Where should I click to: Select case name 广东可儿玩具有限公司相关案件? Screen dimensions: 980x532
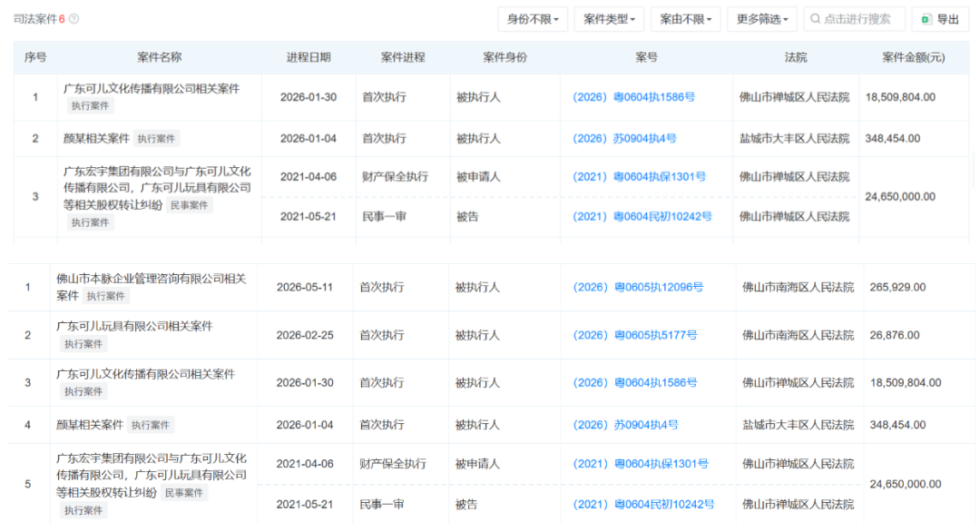coord(134,326)
